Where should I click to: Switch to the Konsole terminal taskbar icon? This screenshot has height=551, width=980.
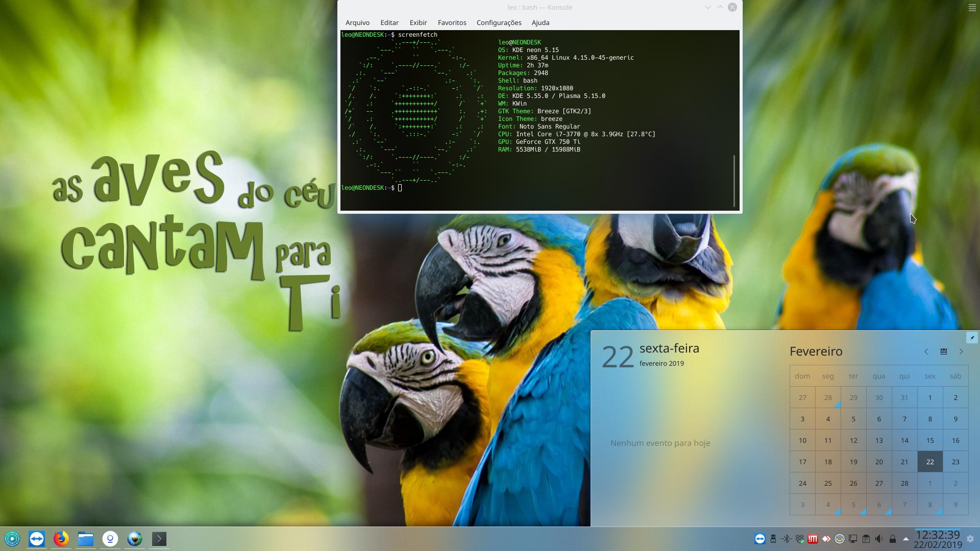click(x=159, y=539)
